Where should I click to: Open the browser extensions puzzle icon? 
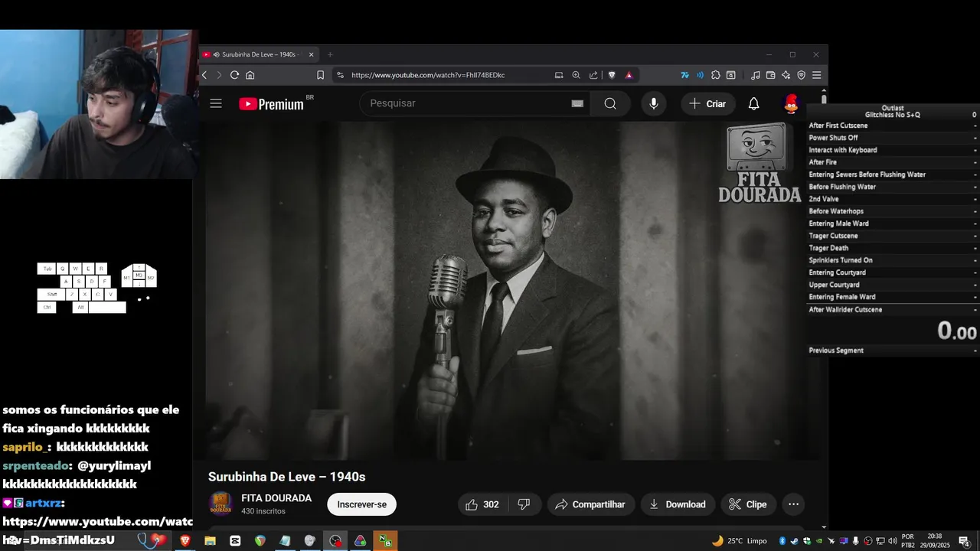click(x=715, y=75)
